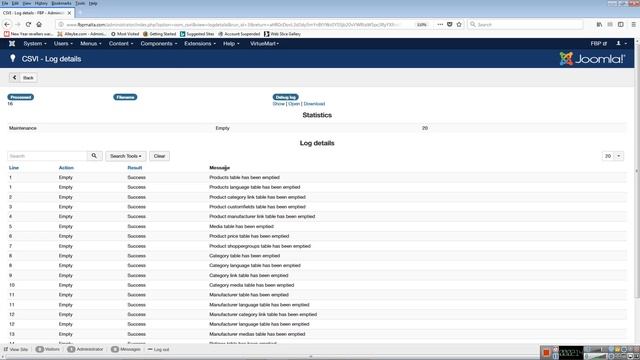Expand the Menus dropdown

click(91, 43)
